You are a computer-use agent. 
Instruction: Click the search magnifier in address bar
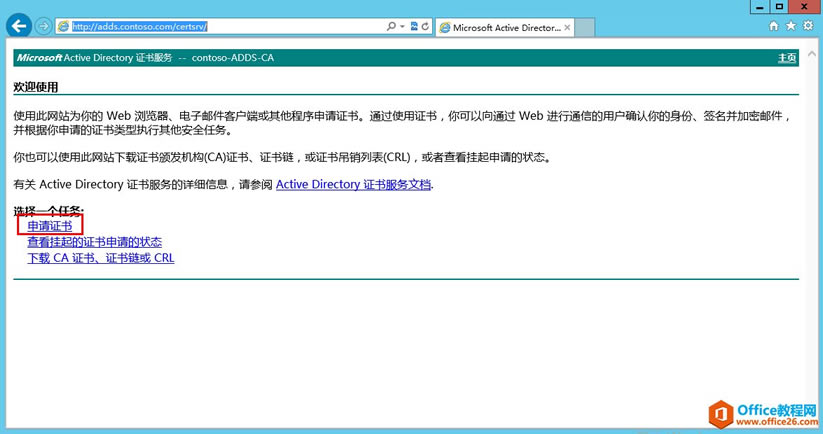[391, 26]
